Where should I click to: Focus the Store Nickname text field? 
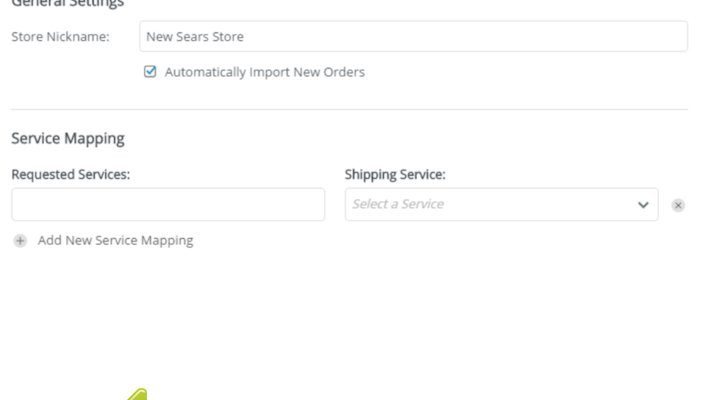tap(413, 36)
